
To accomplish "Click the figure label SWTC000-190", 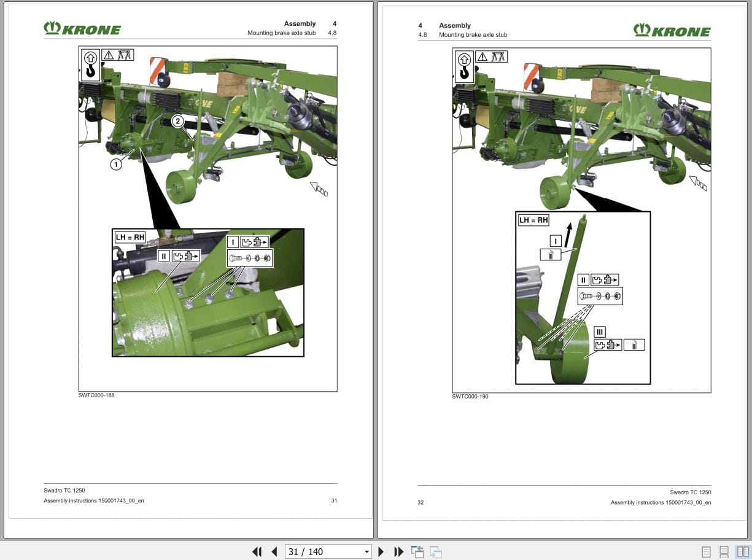I will 470,396.
